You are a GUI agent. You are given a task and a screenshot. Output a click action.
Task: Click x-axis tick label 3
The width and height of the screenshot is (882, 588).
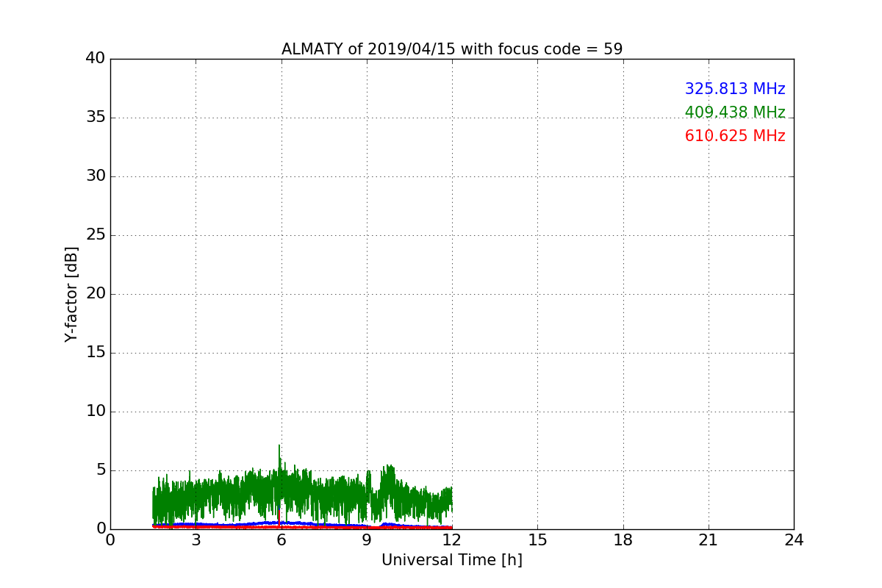coord(196,540)
